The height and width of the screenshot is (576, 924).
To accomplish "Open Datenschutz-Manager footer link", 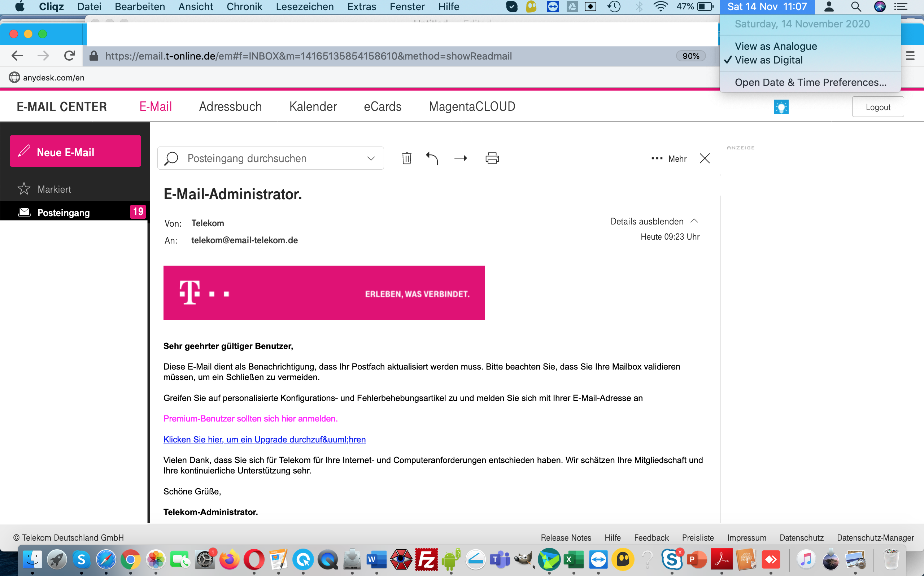I will [875, 537].
